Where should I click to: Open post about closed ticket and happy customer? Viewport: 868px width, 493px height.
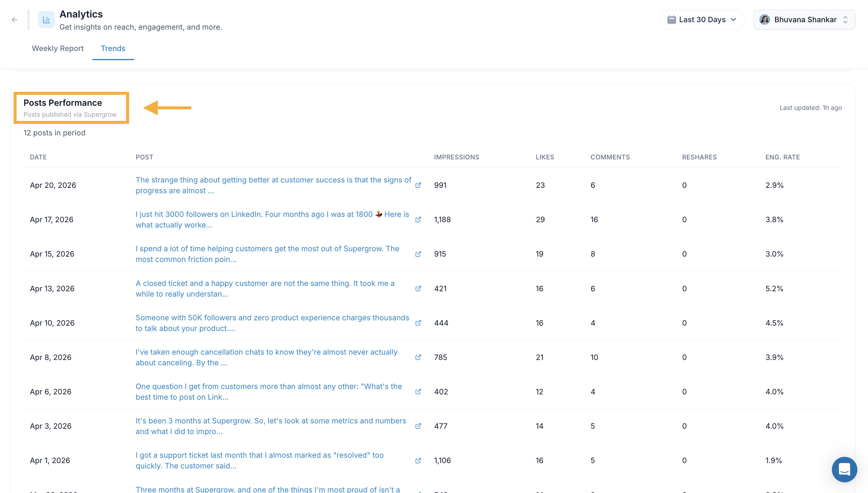pyautogui.click(x=265, y=289)
